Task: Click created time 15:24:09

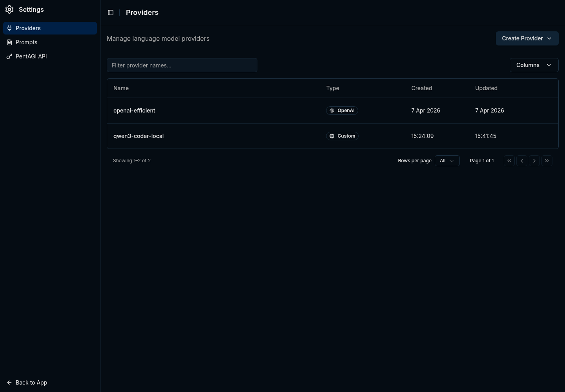Action: 422,136
